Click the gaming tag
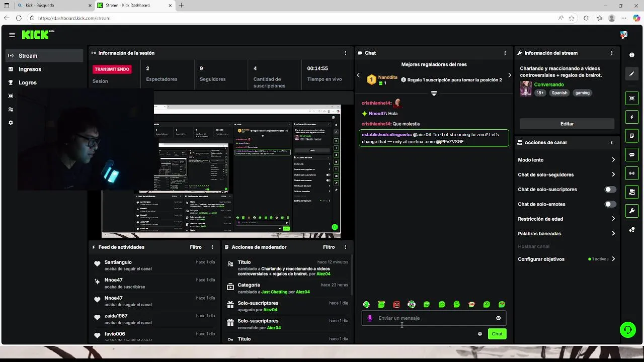 (x=582, y=93)
